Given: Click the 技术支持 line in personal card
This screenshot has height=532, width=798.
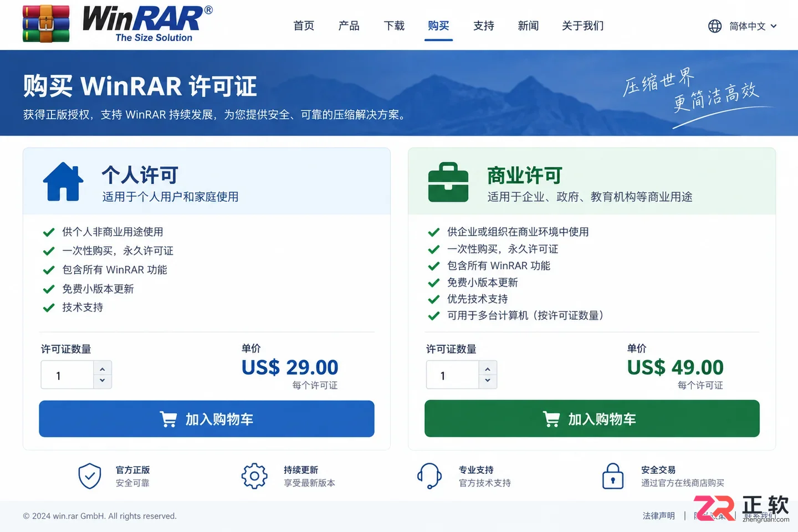Looking at the screenshot, I should (83, 308).
